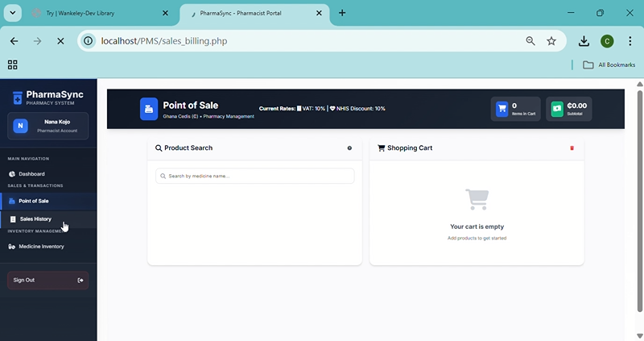The height and width of the screenshot is (341, 644).
Task: Click the address bar URL
Action: point(164,41)
